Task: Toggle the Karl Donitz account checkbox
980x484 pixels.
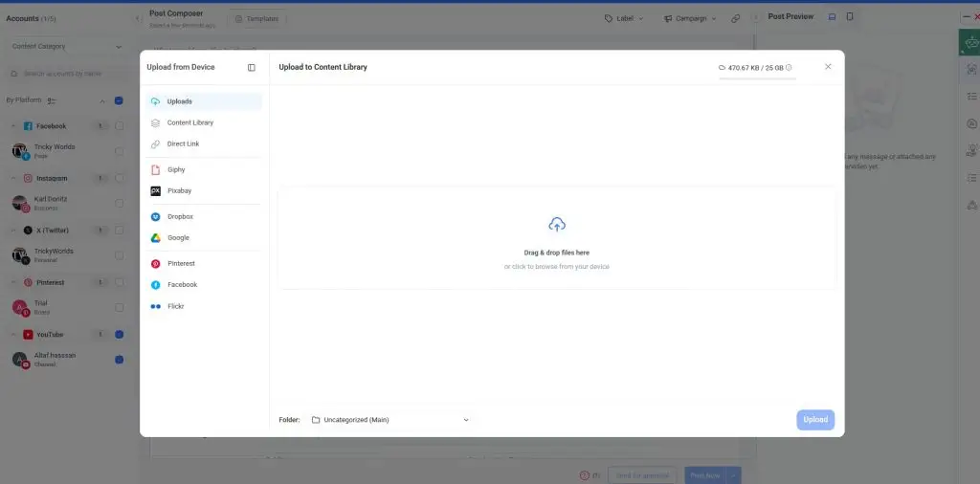Action: 119,204
